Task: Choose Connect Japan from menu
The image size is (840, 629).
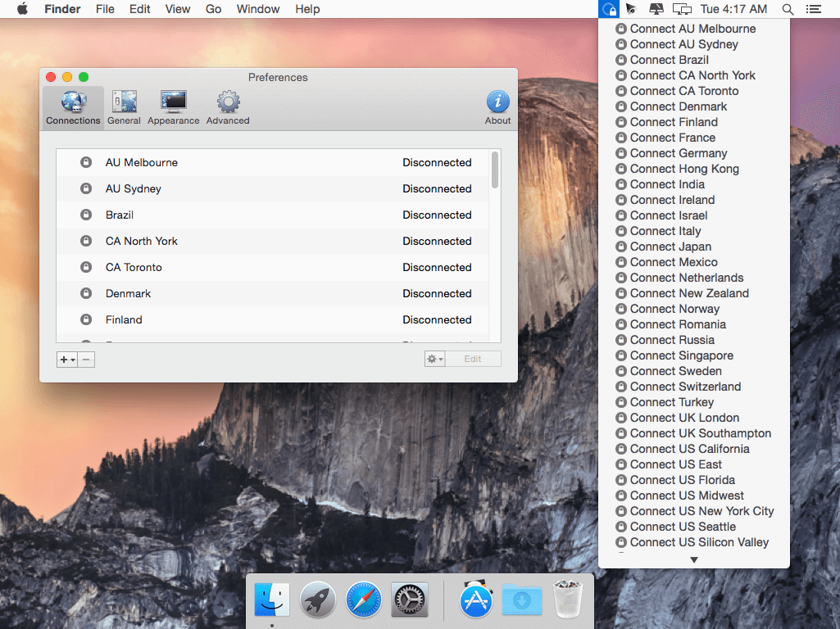Action: (694, 247)
